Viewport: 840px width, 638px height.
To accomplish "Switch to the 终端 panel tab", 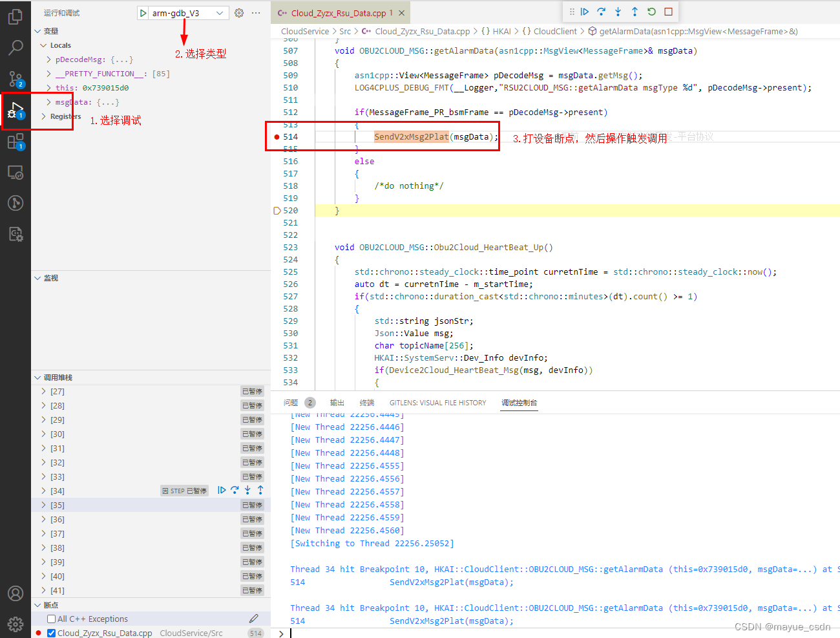I will point(367,403).
